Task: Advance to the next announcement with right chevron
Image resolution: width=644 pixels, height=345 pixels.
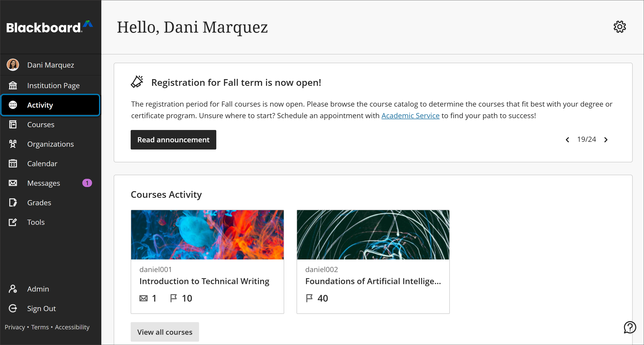Action: [x=606, y=139]
